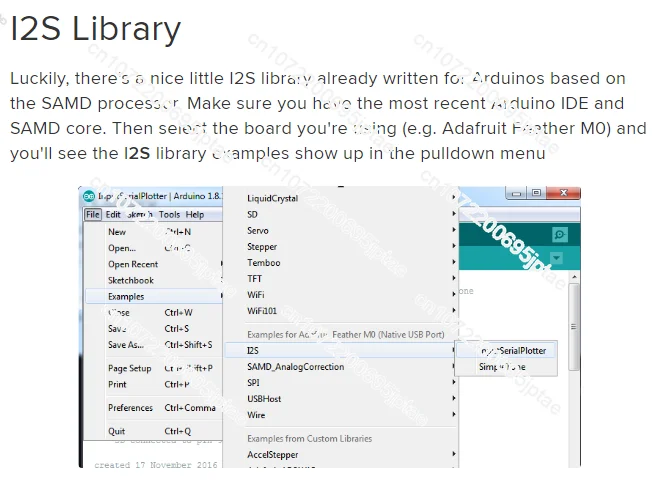The height and width of the screenshot is (493, 659).
Task: Expand WiFi examples submenu
Action: pos(340,295)
